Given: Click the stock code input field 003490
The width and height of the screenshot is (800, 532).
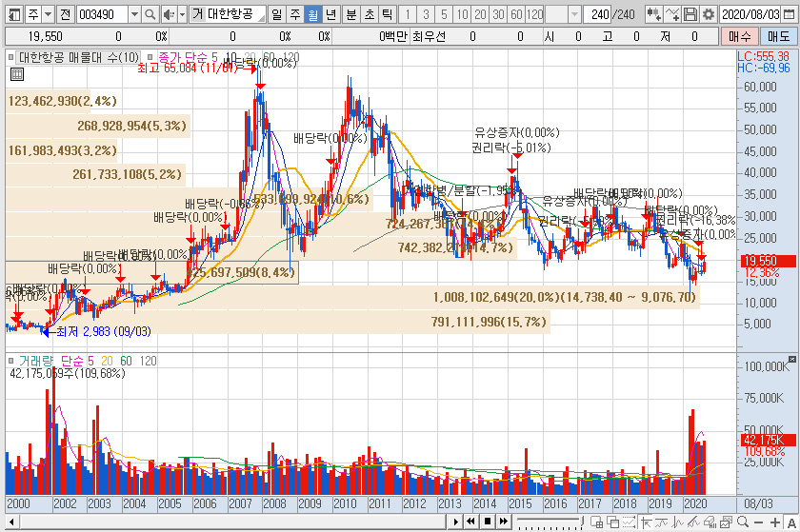Looking at the screenshot, I should 102,14.
